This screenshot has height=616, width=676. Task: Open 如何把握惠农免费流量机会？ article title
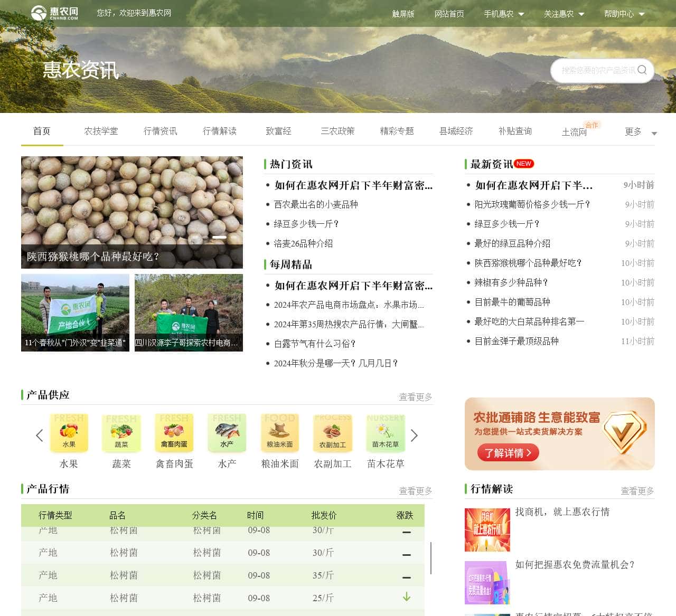575,564
